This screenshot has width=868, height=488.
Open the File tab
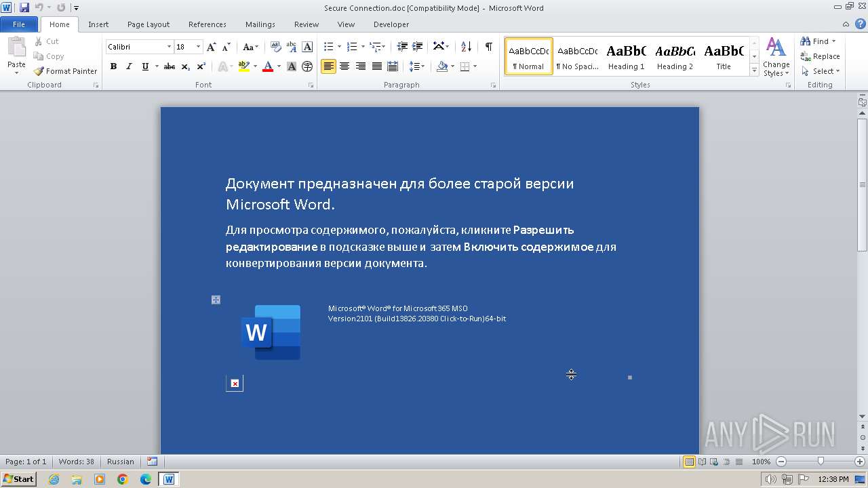point(19,24)
